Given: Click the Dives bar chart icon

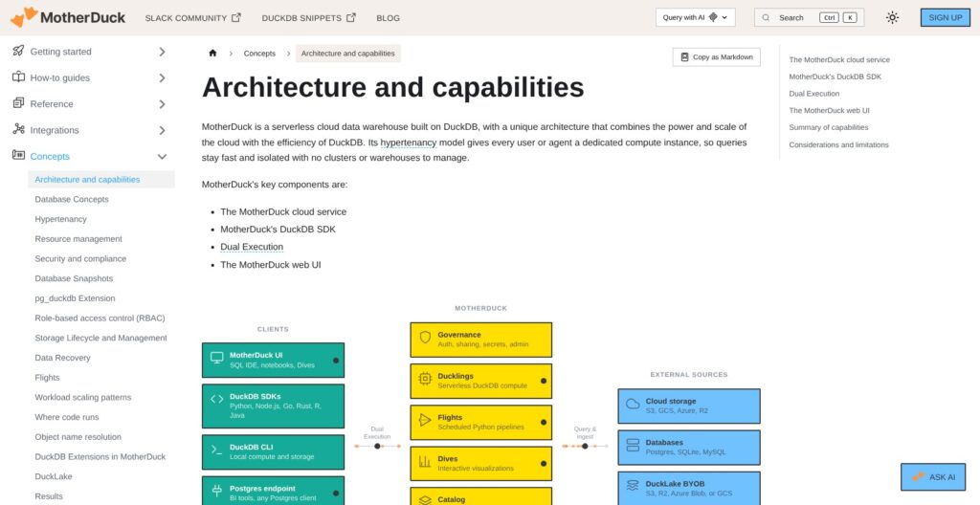Looking at the screenshot, I should point(425,462).
